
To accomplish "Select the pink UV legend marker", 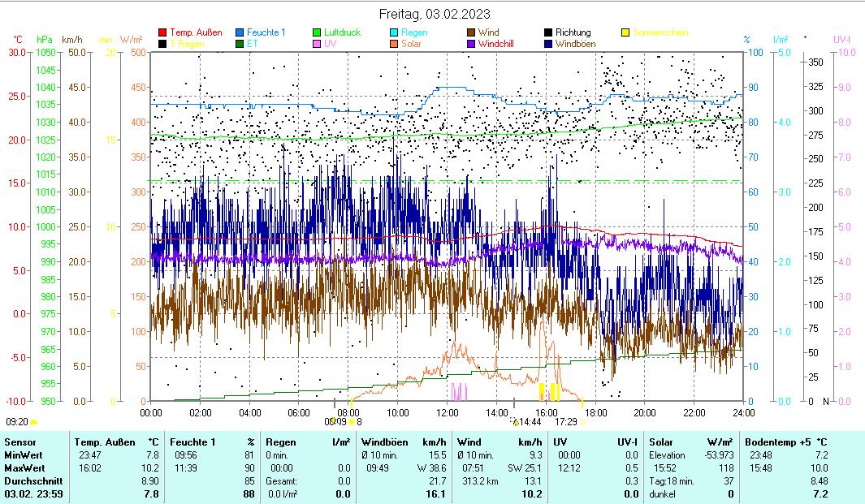I will coord(317,44).
